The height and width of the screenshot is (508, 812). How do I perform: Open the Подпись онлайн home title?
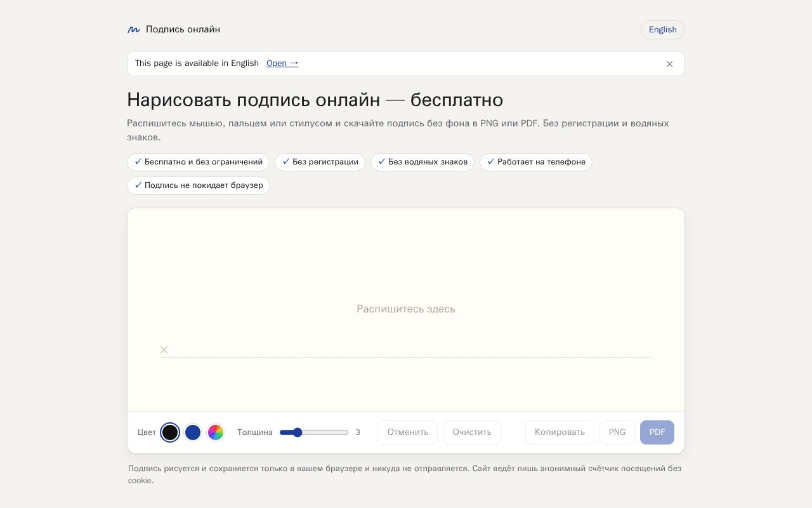(183, 30)
